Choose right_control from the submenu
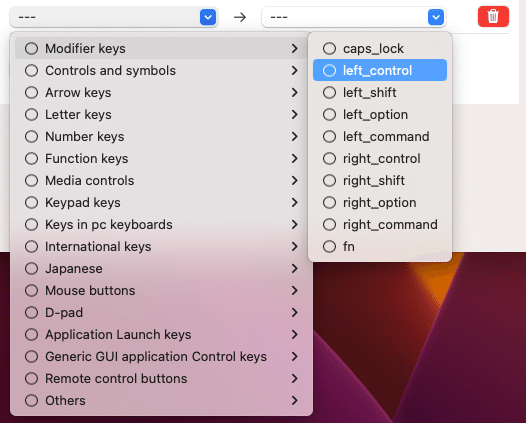Viewport: 526px width, 423px height. tap(380, 159)
